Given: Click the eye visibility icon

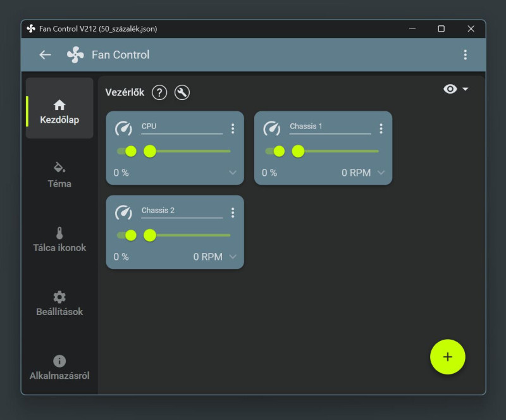Looking at the screenshot, I should click(x=450, y=89).
